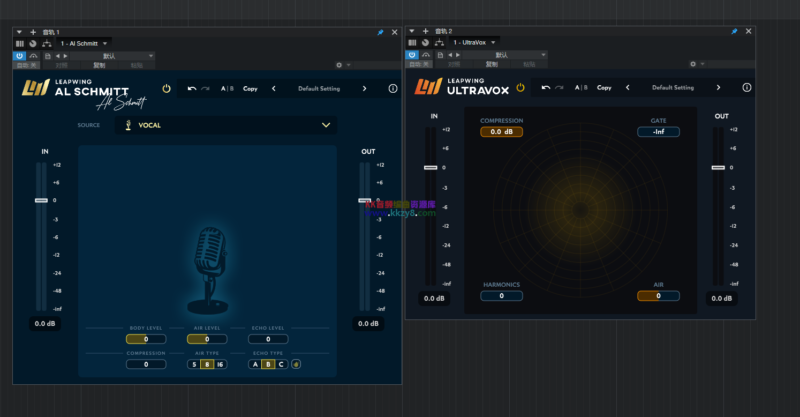
Task: Click Al Schmitt Compression value field
Action: click(146, 364)
